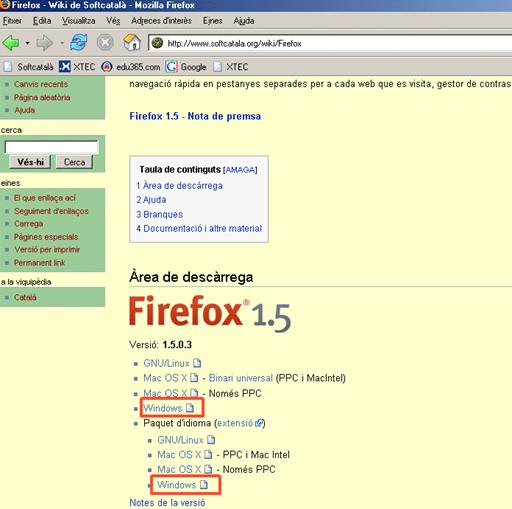Image resolution: width=512 pixels, height=509 pixels.
Task: Open the Binari universal link
Action: click(x=240, y=378)
